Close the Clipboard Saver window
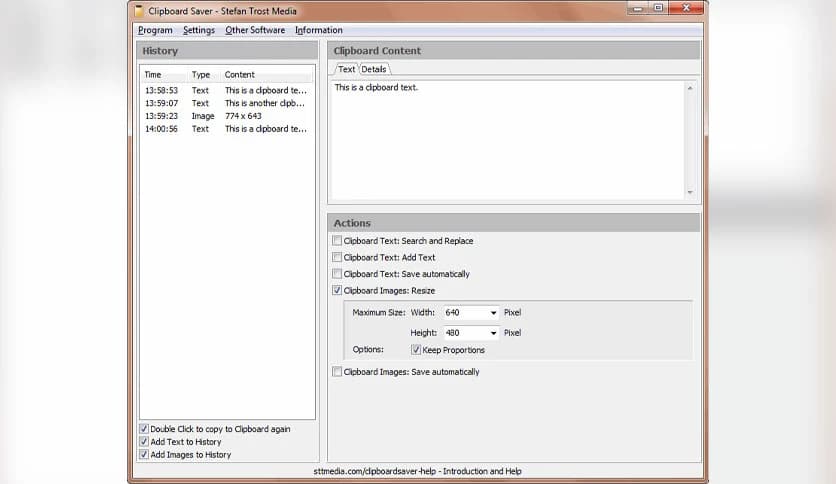836x484 pixels. pos(687,8)
